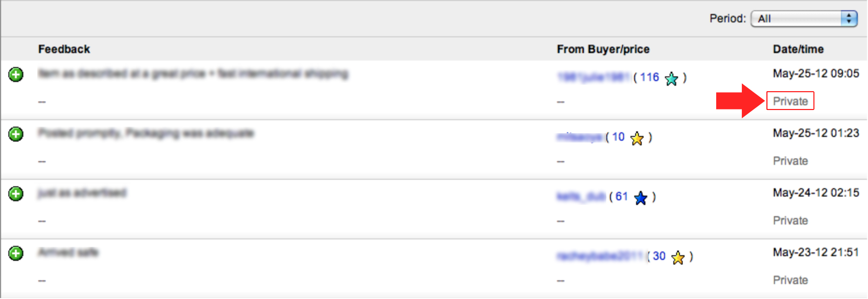Click the buyer username next to score 116
This screenshot has width=868, height=299.
click(x=594, y=77)
